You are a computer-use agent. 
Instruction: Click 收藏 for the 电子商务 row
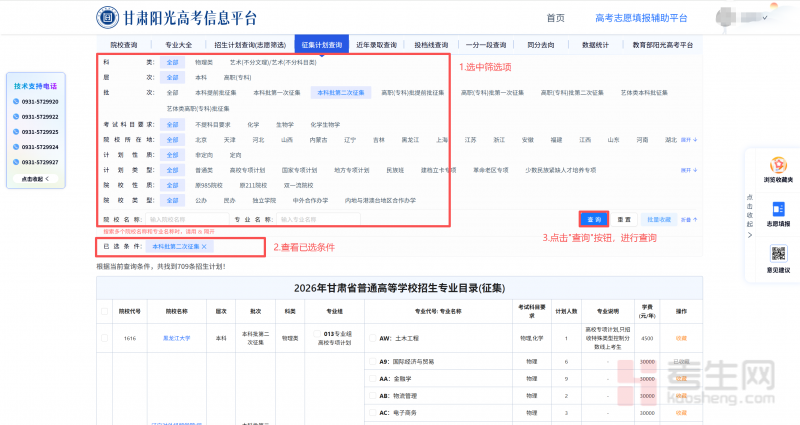coord(681,413)
